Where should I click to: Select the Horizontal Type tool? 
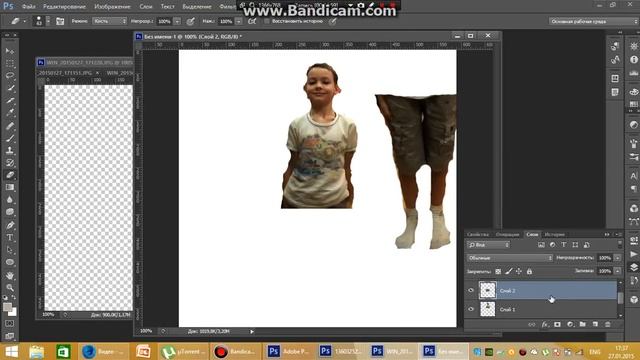10,238
